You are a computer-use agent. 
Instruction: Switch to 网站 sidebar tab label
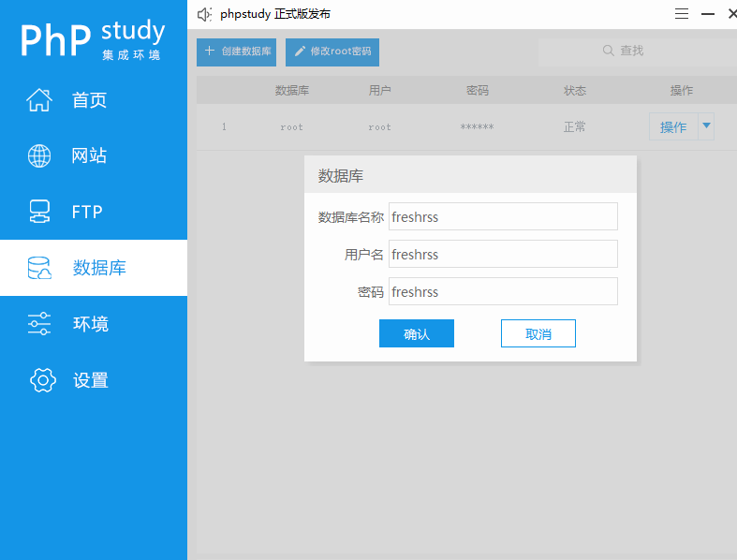pos(89,155)
